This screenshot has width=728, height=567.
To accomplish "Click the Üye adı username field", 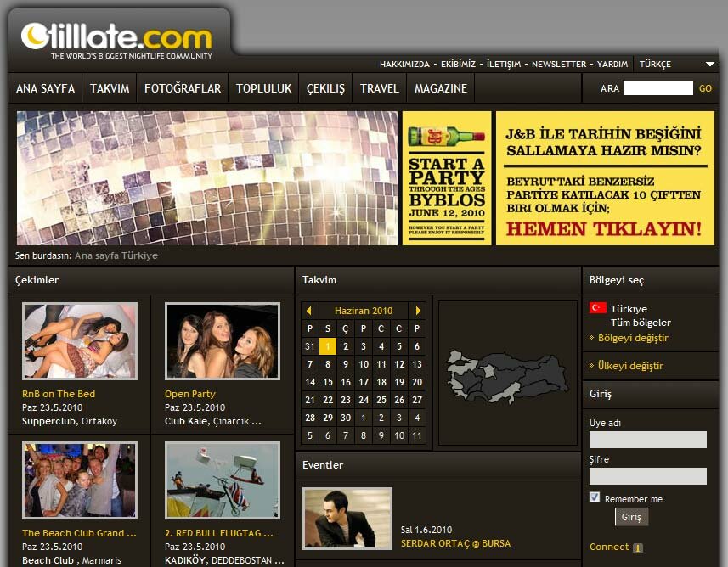I will [647, 440].
